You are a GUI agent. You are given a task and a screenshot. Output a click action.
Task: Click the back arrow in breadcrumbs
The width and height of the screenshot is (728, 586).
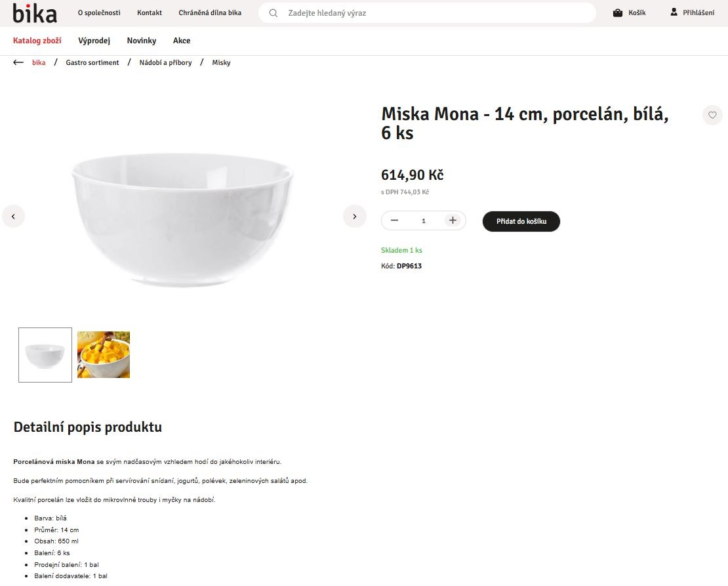[18, 62]
